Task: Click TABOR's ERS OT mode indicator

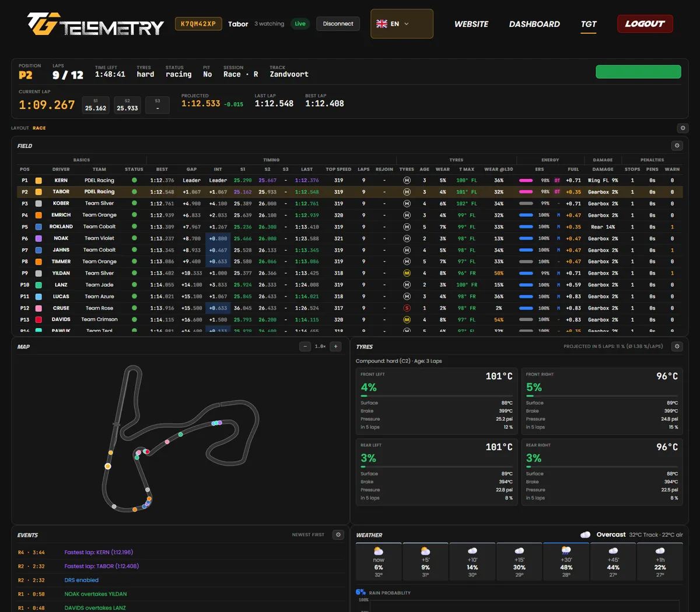Action: point(557,192)
